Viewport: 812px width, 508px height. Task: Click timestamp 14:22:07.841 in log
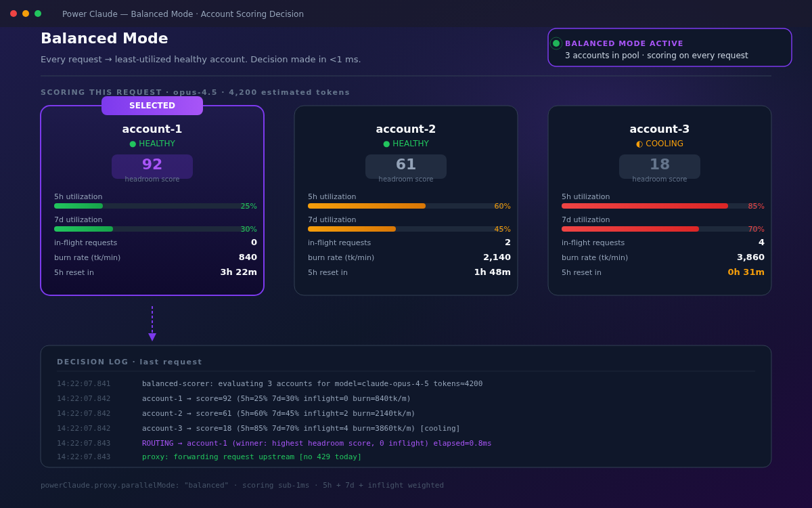83,383
